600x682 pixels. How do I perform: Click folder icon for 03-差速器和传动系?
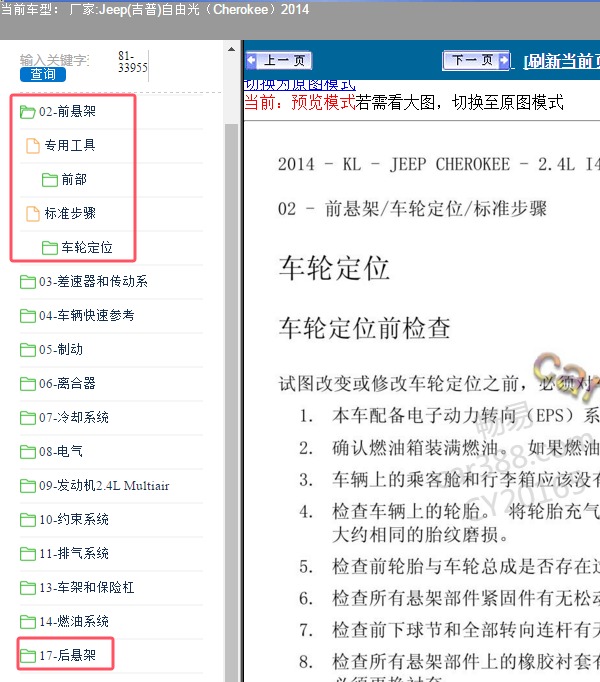pos(28,282)
